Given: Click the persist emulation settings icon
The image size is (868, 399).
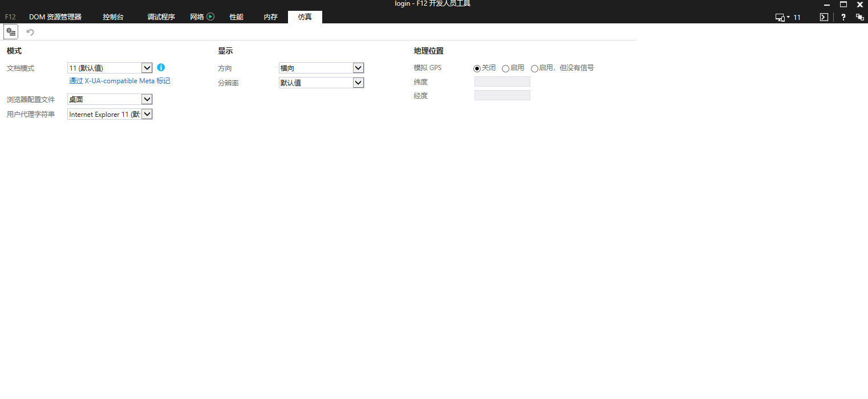Looking at the screenshot, I should point(10,31).
